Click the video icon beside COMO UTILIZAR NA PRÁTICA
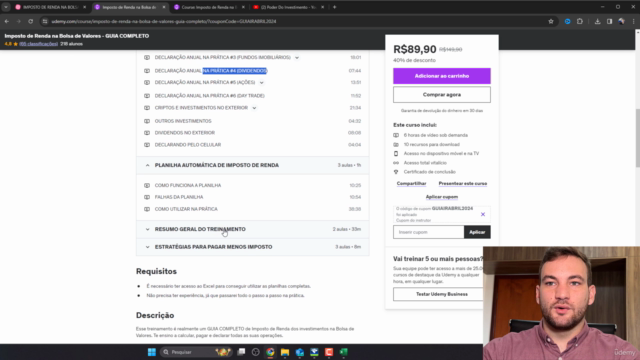640x360 pixels. point(147,209)
